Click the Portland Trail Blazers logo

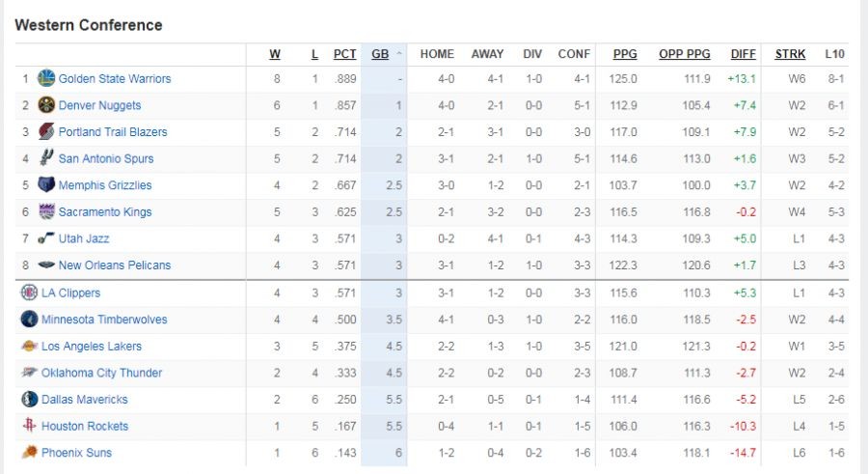click(x=46, y=131)
